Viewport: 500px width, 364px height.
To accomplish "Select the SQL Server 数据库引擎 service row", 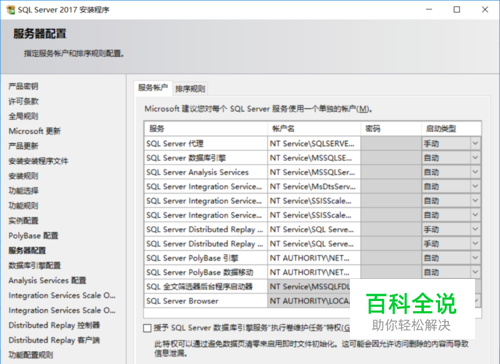I will coord(206,158).
